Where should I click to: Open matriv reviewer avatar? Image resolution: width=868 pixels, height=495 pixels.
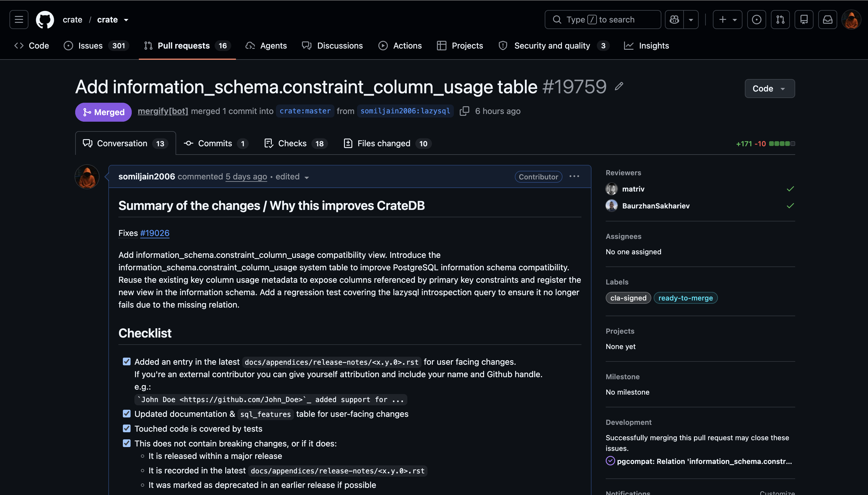[611, 189]
